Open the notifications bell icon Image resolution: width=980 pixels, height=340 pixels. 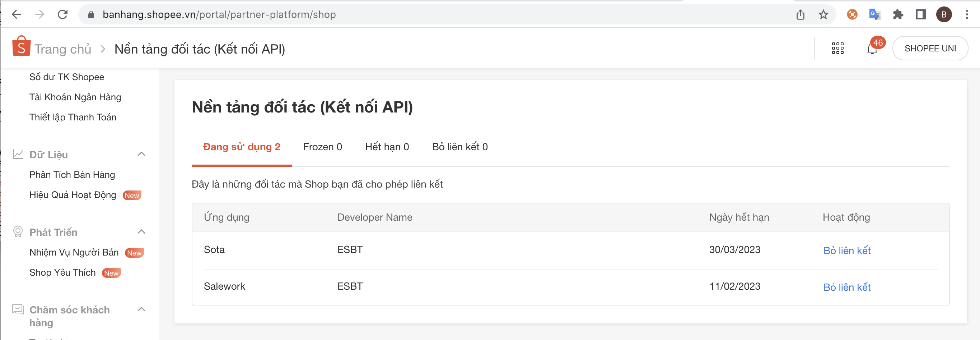pos(872,49)
